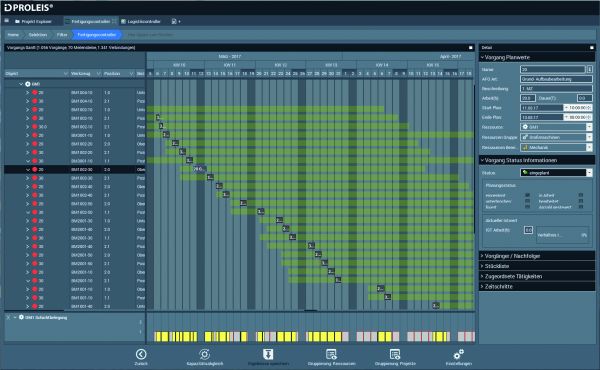Toggle the fixiert checkbox

click(528, 207)
